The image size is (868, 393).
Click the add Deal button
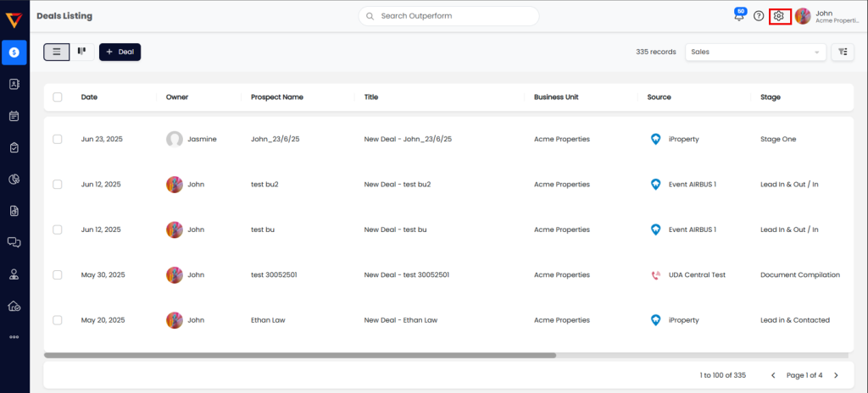[120, 52]
